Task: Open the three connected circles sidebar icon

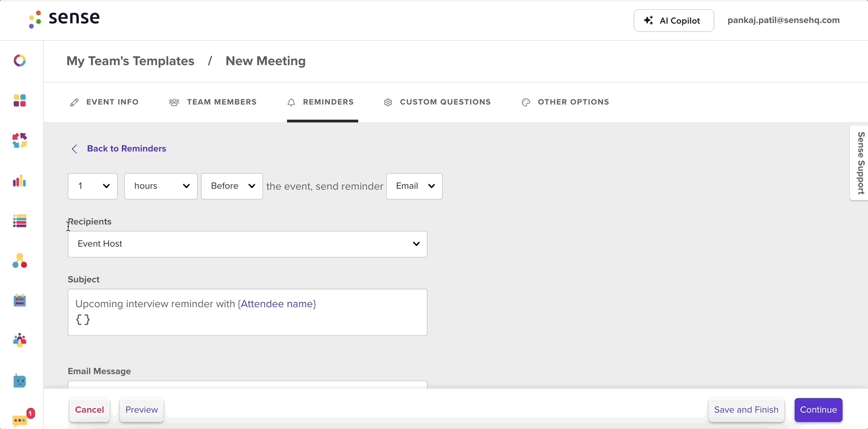Action: [19, 261]
